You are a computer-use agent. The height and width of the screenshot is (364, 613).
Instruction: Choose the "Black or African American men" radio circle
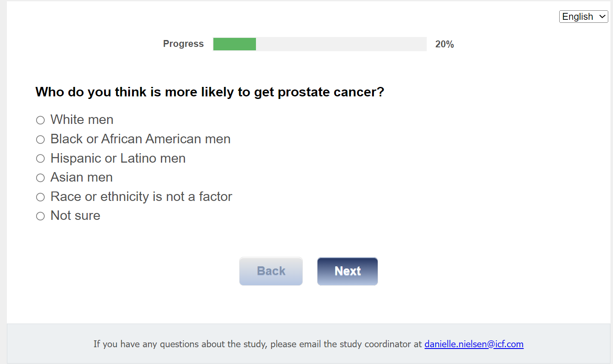click(x=40, y=139)
